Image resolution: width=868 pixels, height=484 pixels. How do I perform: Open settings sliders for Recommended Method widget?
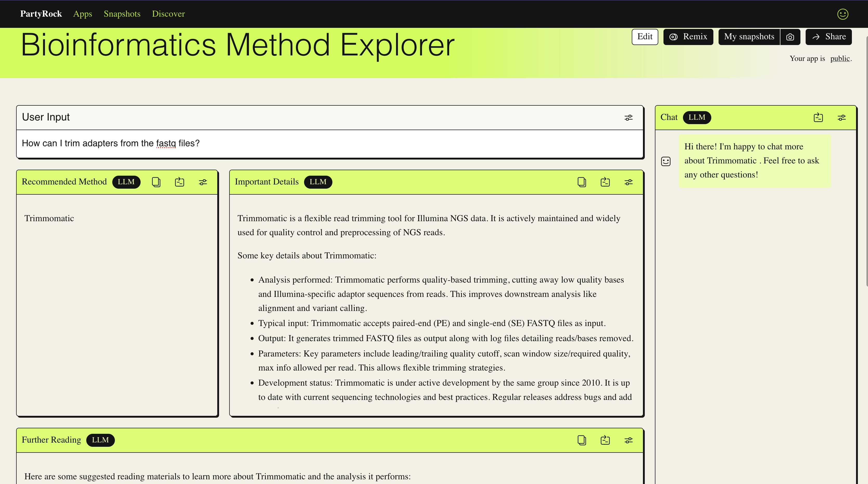pos(203,182)
